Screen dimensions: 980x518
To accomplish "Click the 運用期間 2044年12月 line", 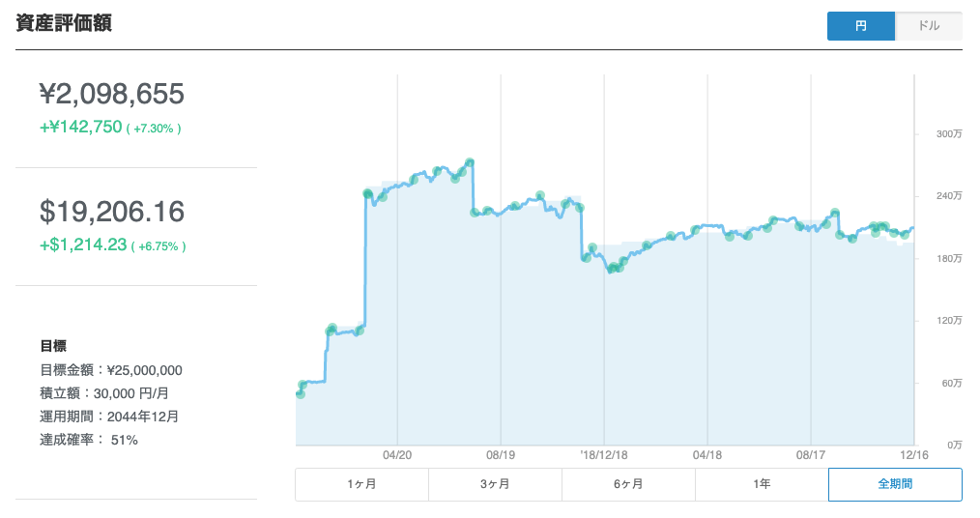I will pyautogui.click(x=109, y=417).
